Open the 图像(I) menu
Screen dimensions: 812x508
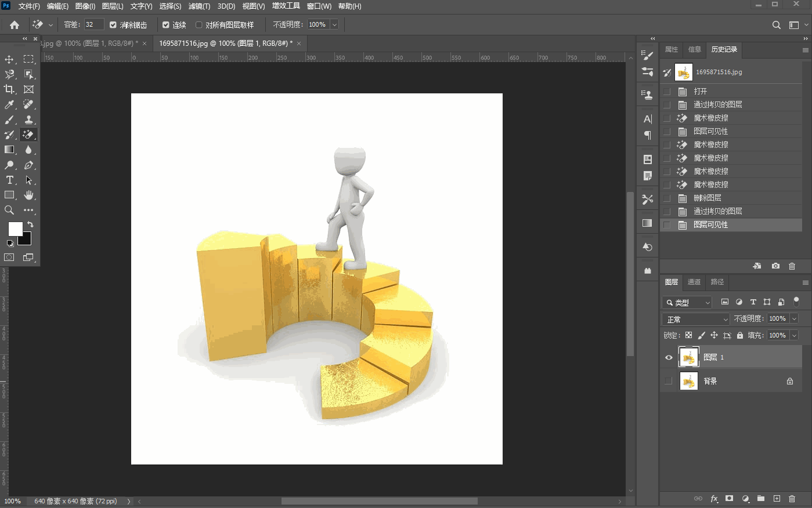tap(85, 6)
